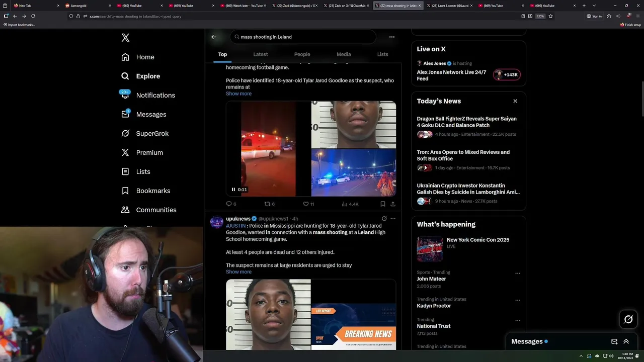This screenshot has width=644, height=362.
Task: Open more options for Kadyn Proctor trend
Action: click(x=517, y=300)
